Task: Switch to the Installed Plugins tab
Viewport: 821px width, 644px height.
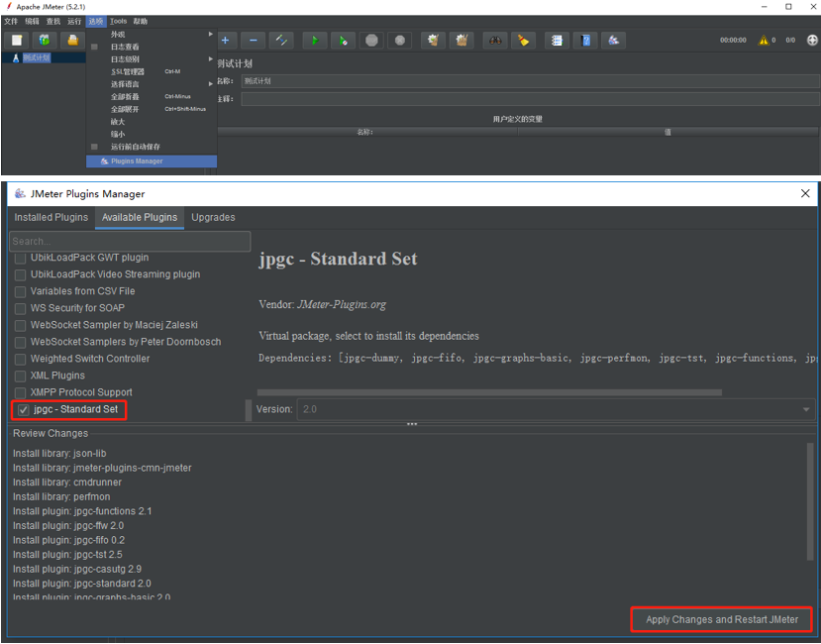Action: click(x=51, y=217)
